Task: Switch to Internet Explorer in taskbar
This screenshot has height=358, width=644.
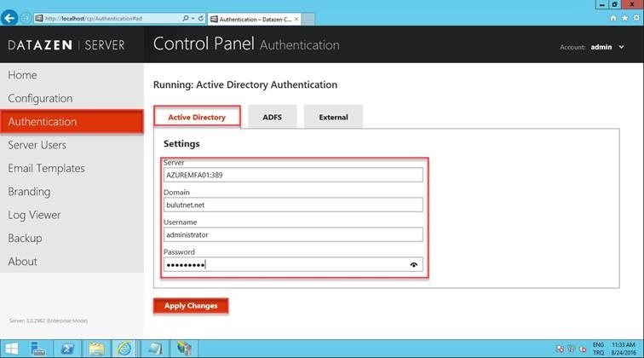Action: pos(125,349)
